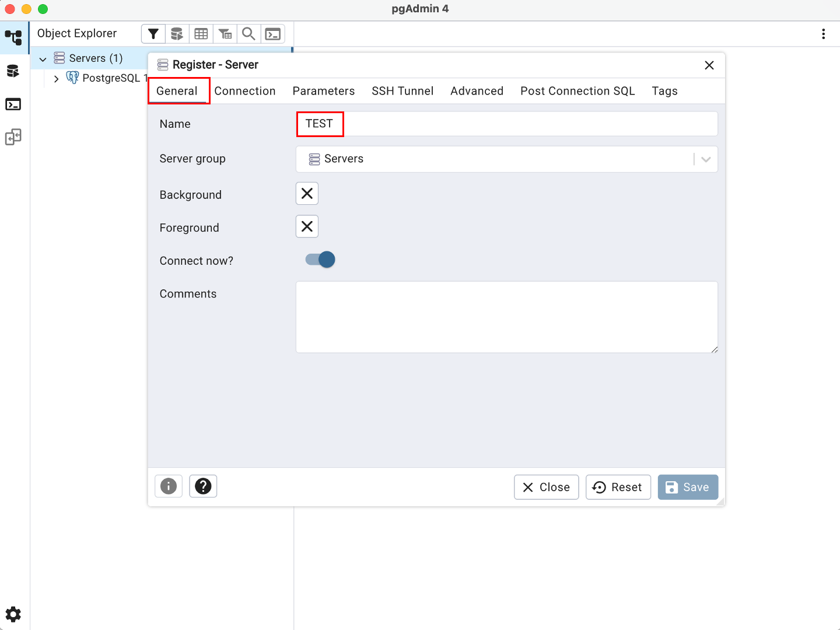840x630 pixels.
Task: Open the Schema Diff workspace sidebar icon
Action: tap(13, 137)
